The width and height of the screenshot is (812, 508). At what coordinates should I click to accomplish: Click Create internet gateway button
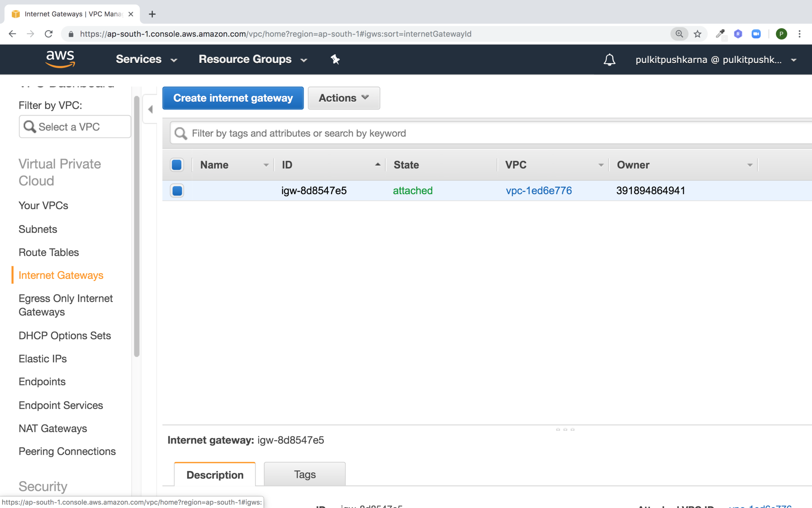pyautogui.click(x=233, y=98)
